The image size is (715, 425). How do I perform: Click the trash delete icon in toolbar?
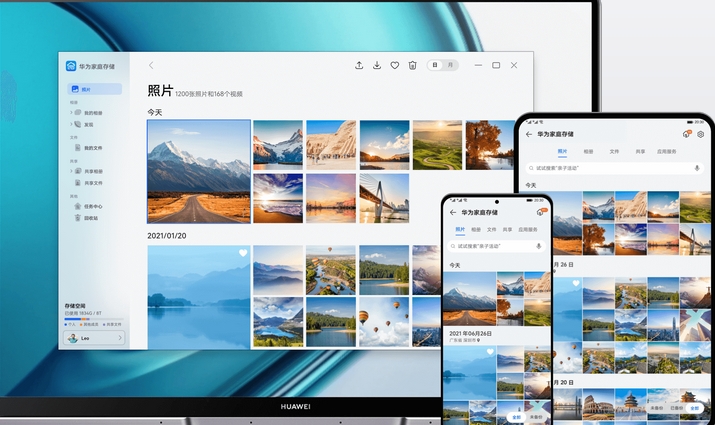coord(413,65)
